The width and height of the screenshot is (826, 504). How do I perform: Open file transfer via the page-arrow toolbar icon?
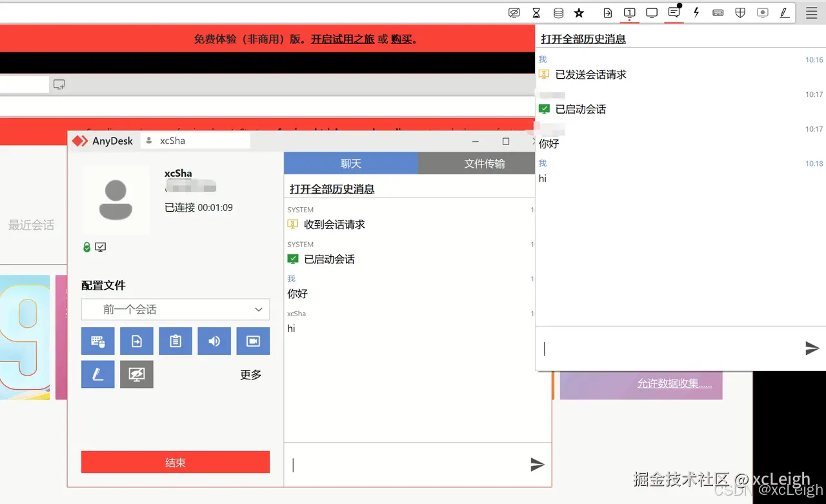tap(608, 13)
